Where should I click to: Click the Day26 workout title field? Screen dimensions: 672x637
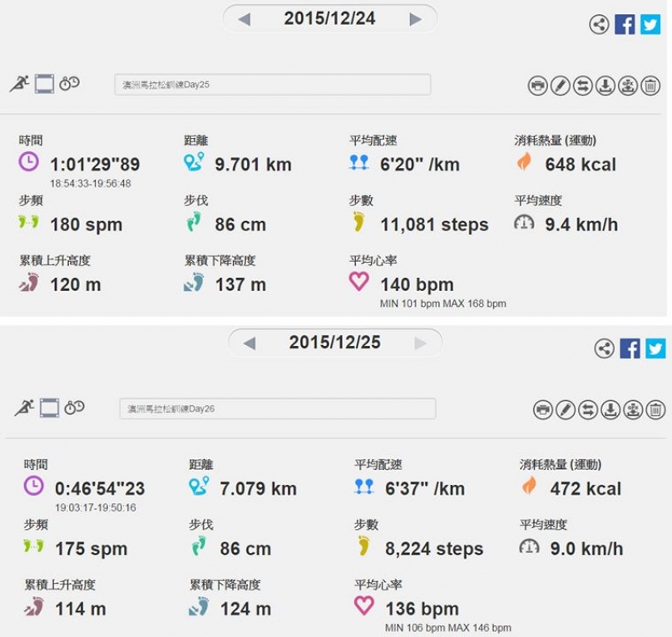pyautogui.click(x=278, y=408)
